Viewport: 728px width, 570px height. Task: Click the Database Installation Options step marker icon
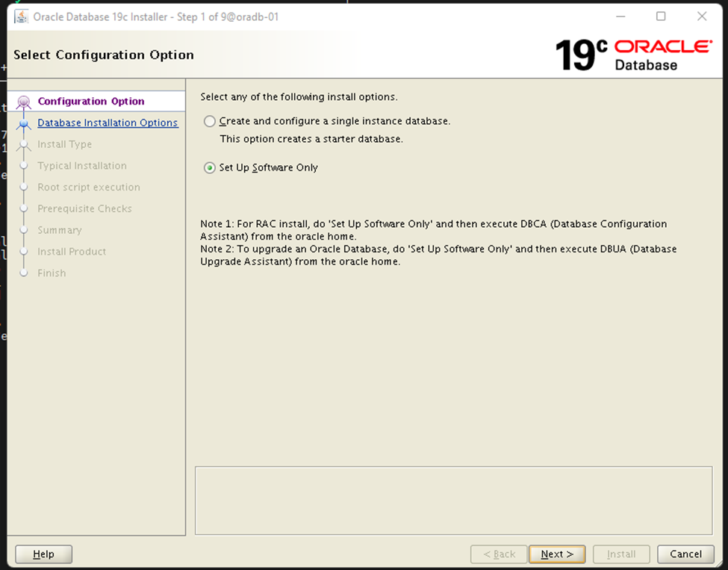24,123
